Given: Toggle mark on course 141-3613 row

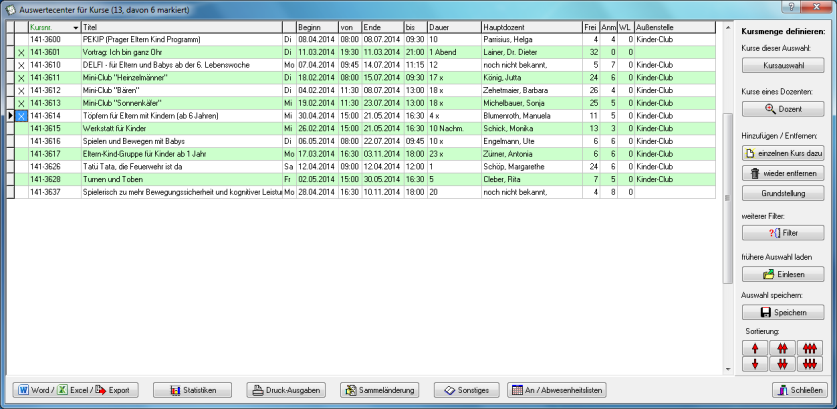Looking at the screenshot, I should 21,103.
